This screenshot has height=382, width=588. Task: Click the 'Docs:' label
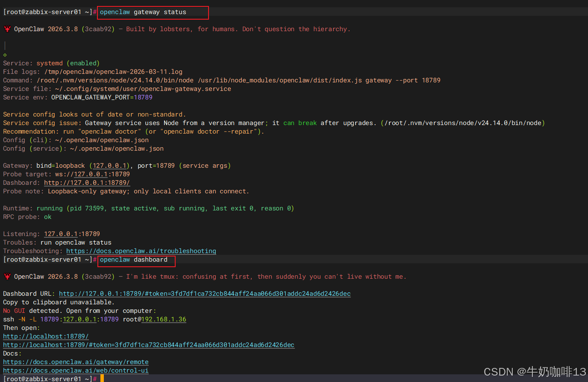pos(12,353)
